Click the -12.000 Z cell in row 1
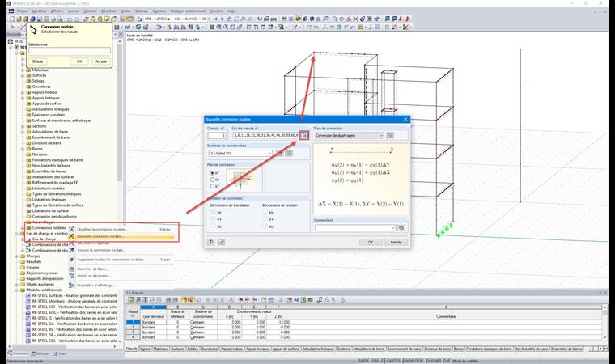Image resolution: width=615 pixels, height=364 pixels. [x=278, y=322]
